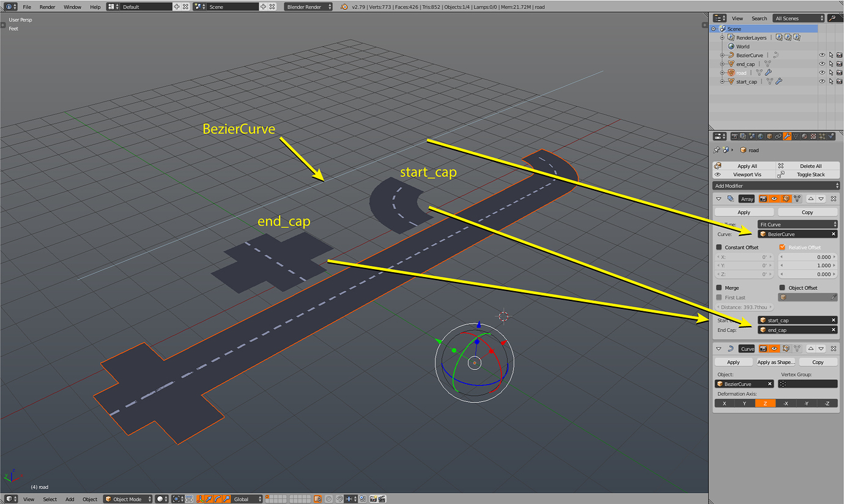Image resolution: width=844 pixels, height=504 pixels.
Task: Increase the Relative Offset Y value
Action: pyautogui.click(x=834, y=265)
